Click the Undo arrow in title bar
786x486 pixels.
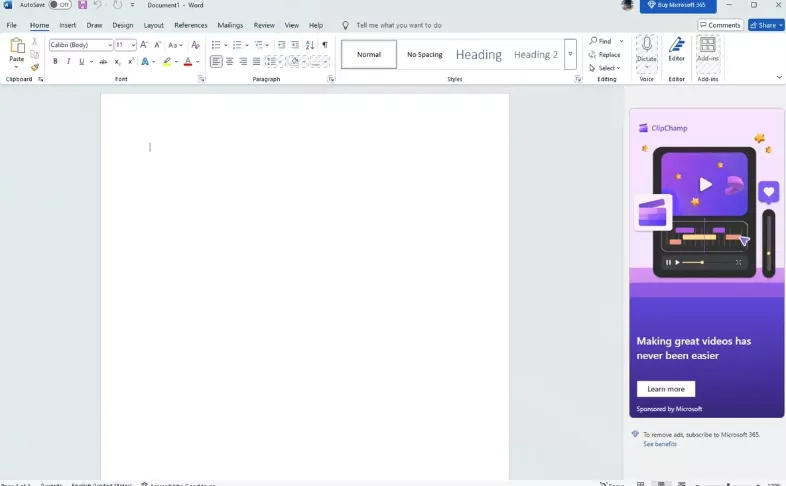coord(98,5)
